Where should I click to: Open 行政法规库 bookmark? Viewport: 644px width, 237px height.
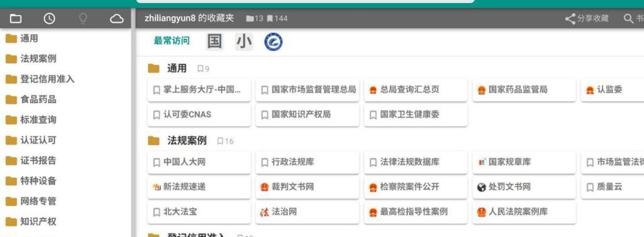coord(307,162)
